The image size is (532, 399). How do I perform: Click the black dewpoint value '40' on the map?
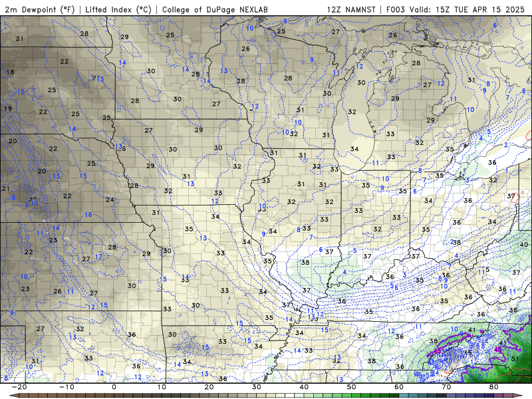[524, 245]
